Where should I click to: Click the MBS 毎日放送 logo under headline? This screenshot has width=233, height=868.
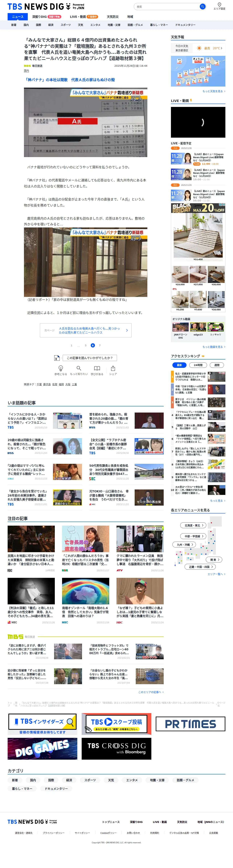click(x=33, y=66)
